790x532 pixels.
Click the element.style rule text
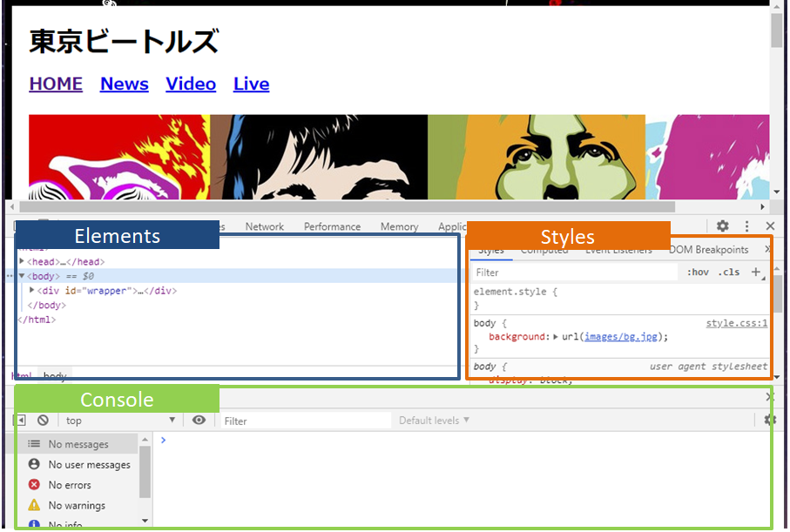tap(515, 291)
